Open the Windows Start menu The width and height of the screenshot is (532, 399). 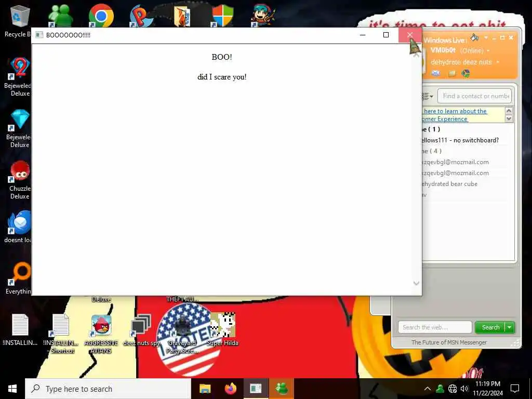[12, 389]
